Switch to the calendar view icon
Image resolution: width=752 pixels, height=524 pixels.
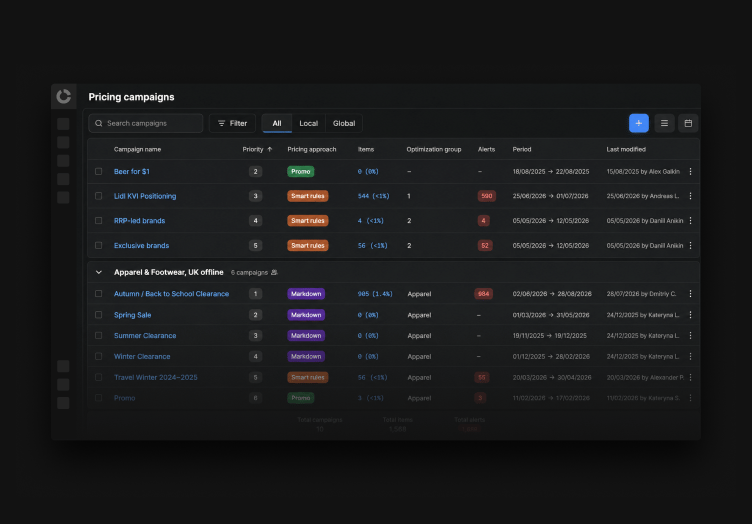(x=688, y=123)
